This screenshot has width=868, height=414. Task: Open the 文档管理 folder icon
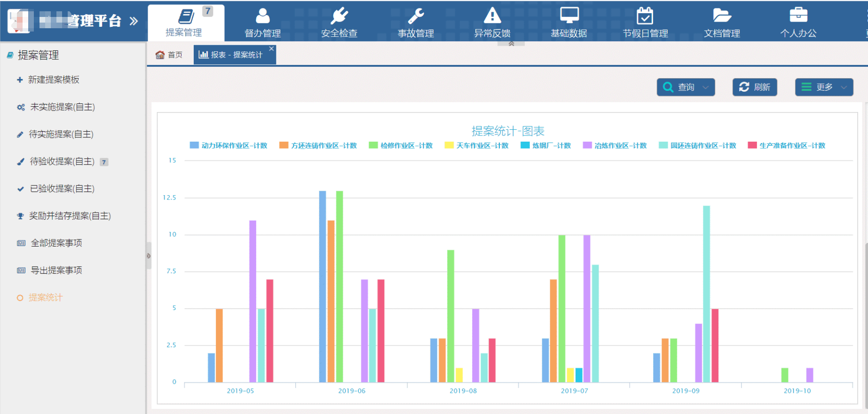coord(722,16)
